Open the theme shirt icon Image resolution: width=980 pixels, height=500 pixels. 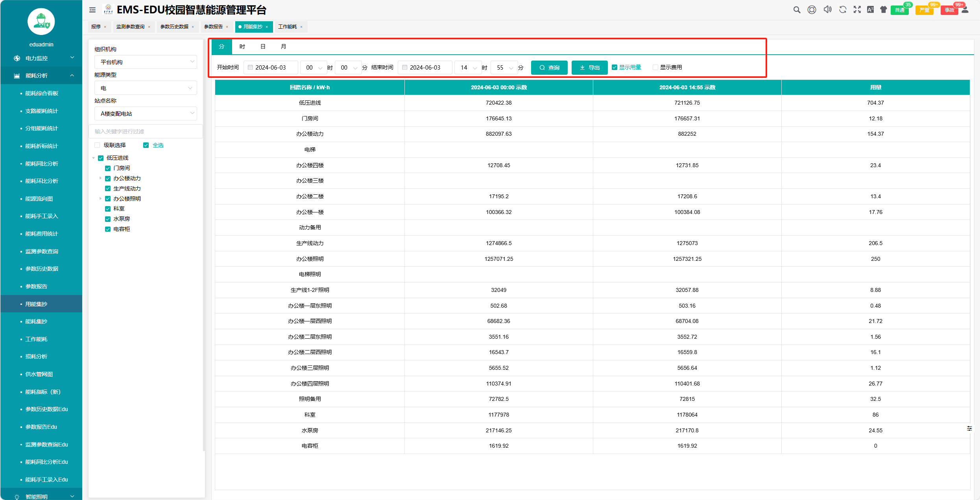[884, 10]
